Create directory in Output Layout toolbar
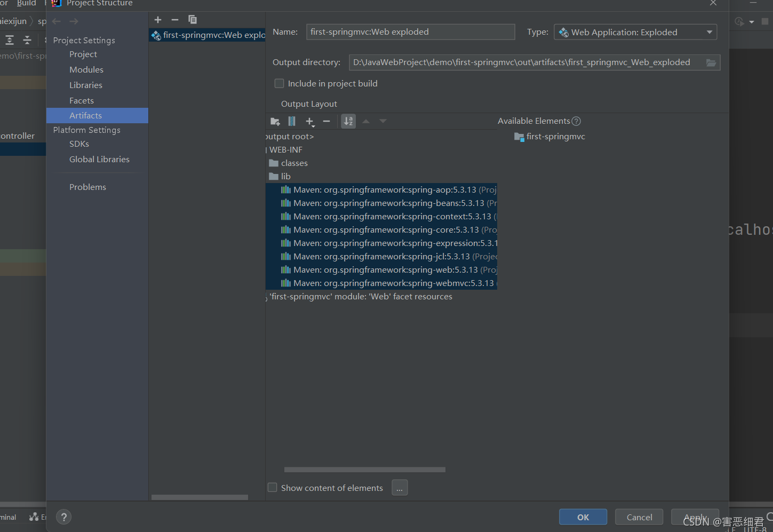773x532 pixels. [275, 122]
